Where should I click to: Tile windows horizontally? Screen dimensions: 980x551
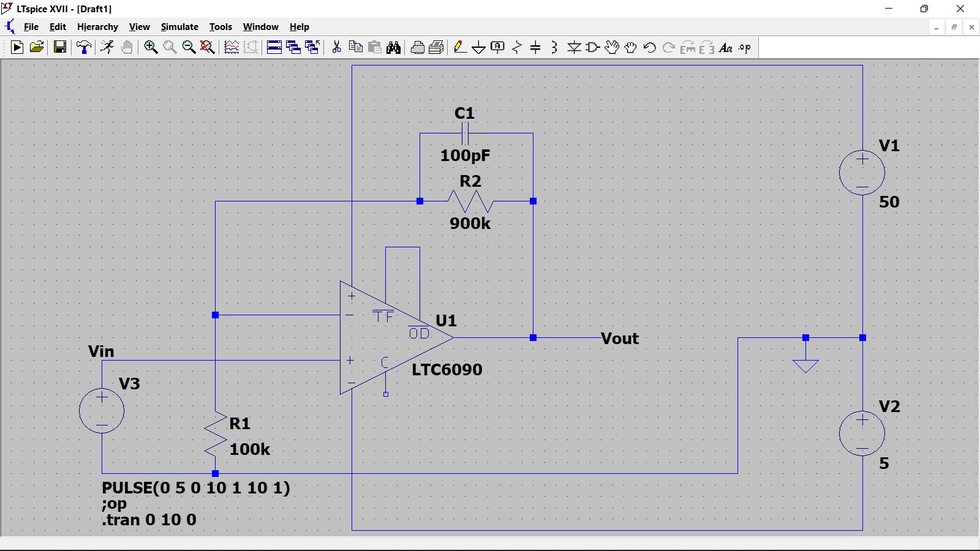(x=274, y=47)
